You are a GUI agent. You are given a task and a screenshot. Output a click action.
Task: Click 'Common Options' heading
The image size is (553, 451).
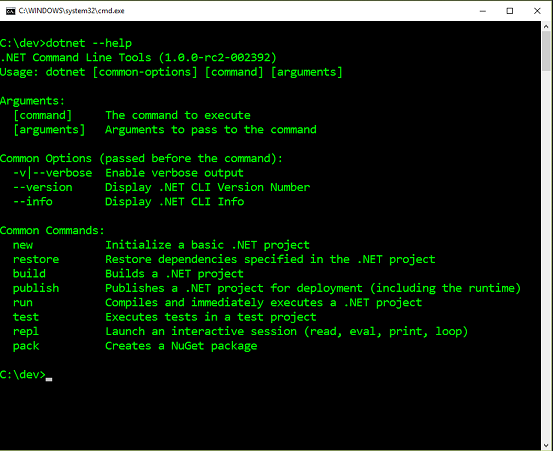coord(46,158)
